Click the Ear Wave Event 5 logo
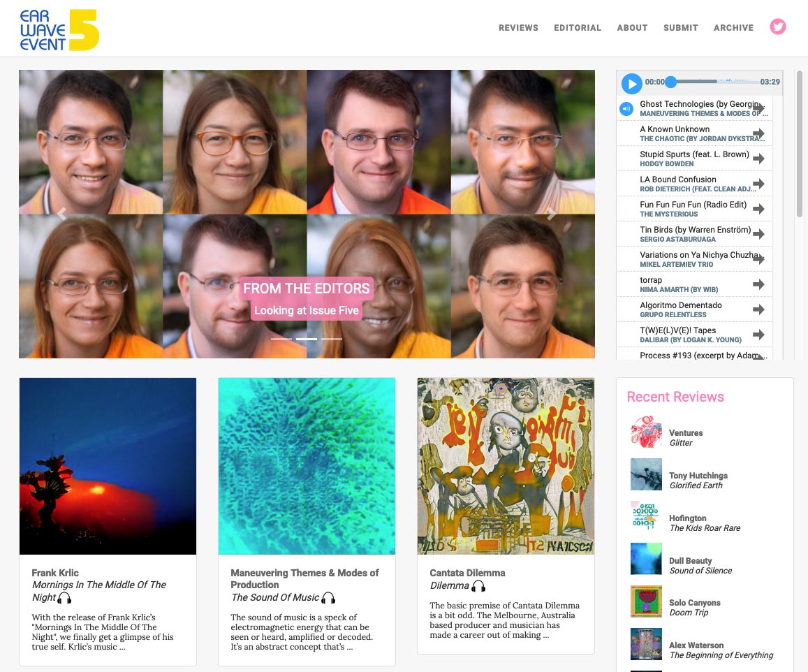 (59, 30)
